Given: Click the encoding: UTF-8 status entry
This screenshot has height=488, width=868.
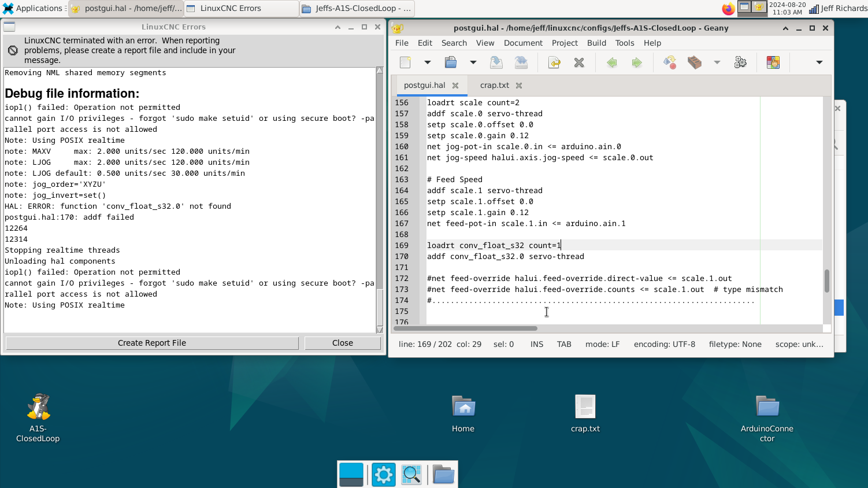Looking at the screenshot, I should click(x=665, y=345).
